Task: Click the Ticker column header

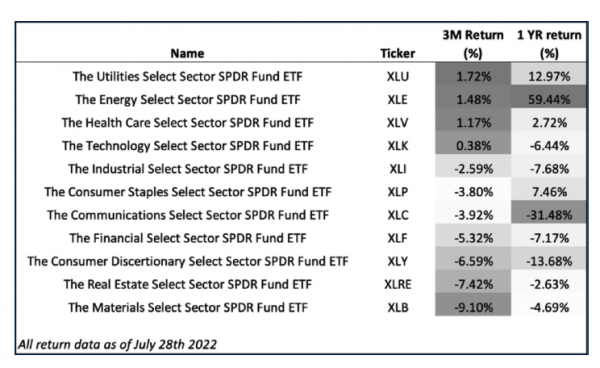Action: [x=398, y=53]
